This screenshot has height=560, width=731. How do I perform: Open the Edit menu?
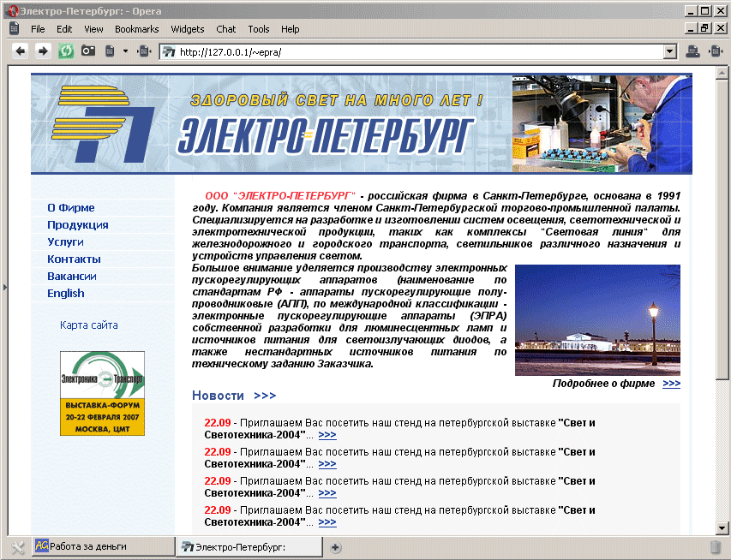point(64,29)
